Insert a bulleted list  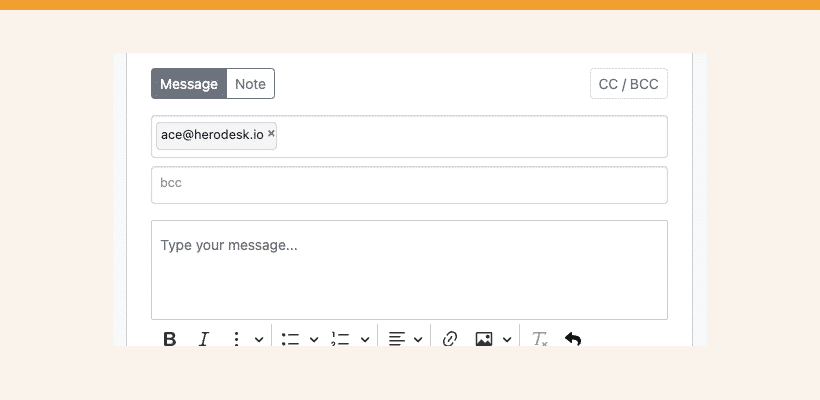[290, 339]
